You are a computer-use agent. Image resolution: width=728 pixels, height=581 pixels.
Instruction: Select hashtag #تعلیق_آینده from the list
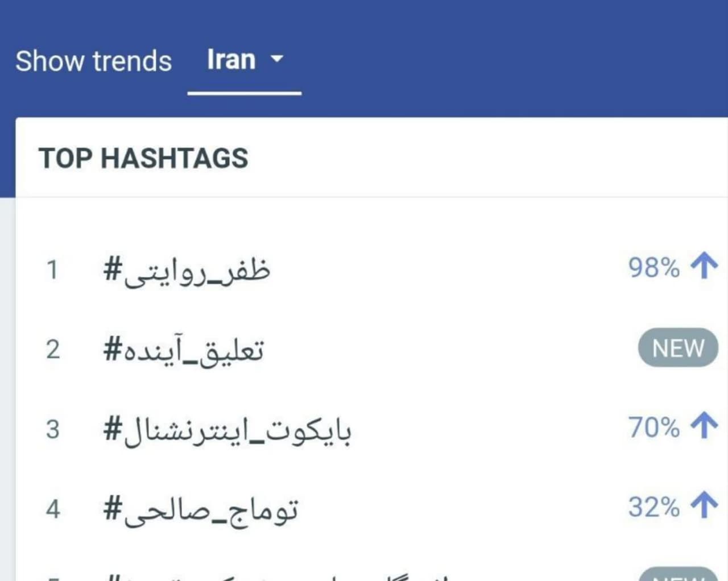pos(185,349)
